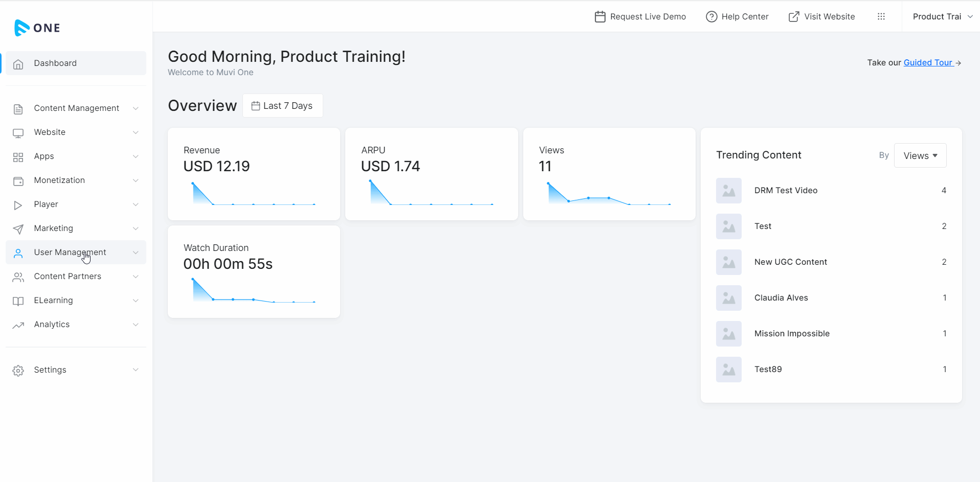Viewport: 980px width, 482px height.
Task: Expand Content Management with its chevron
Action: 136,108
